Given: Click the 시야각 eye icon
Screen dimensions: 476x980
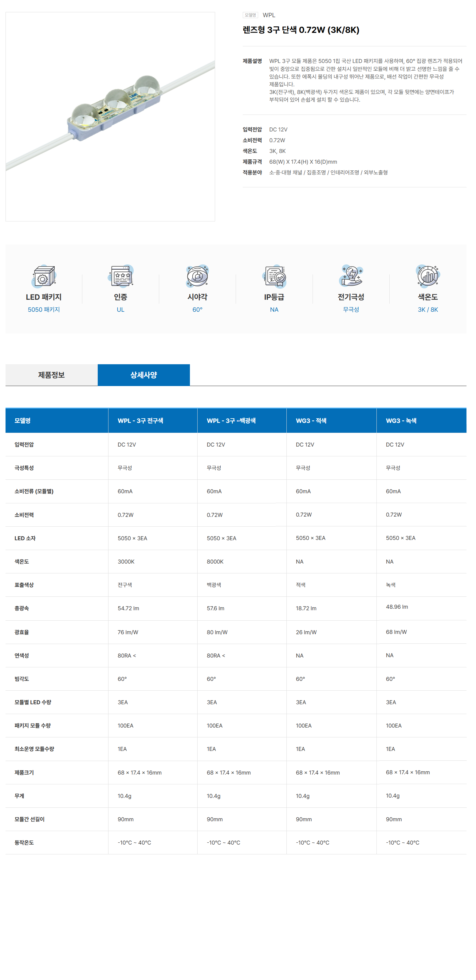Looking at the screenshot, I should pos(197,276).
